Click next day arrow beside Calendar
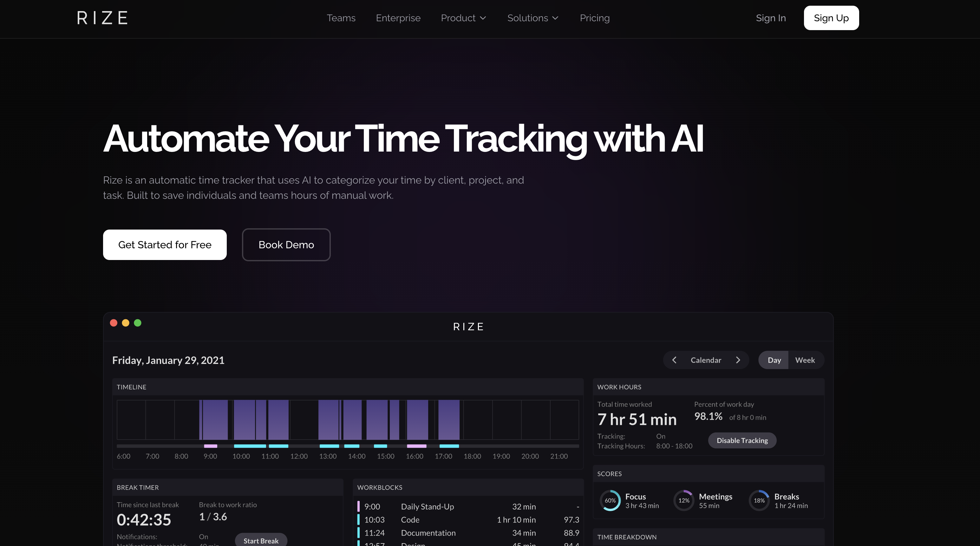This screenshot has height=546, width=980. coord(738,360)
